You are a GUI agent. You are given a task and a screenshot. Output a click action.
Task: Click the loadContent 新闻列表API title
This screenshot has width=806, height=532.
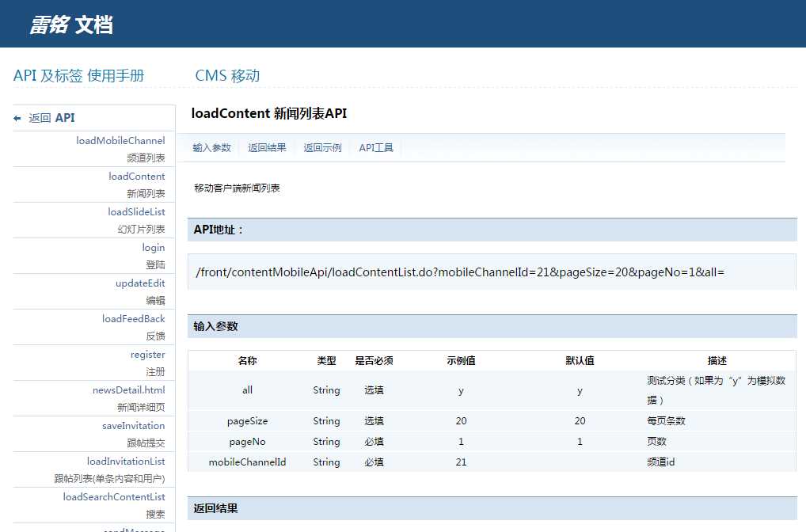tap(269, 113)
